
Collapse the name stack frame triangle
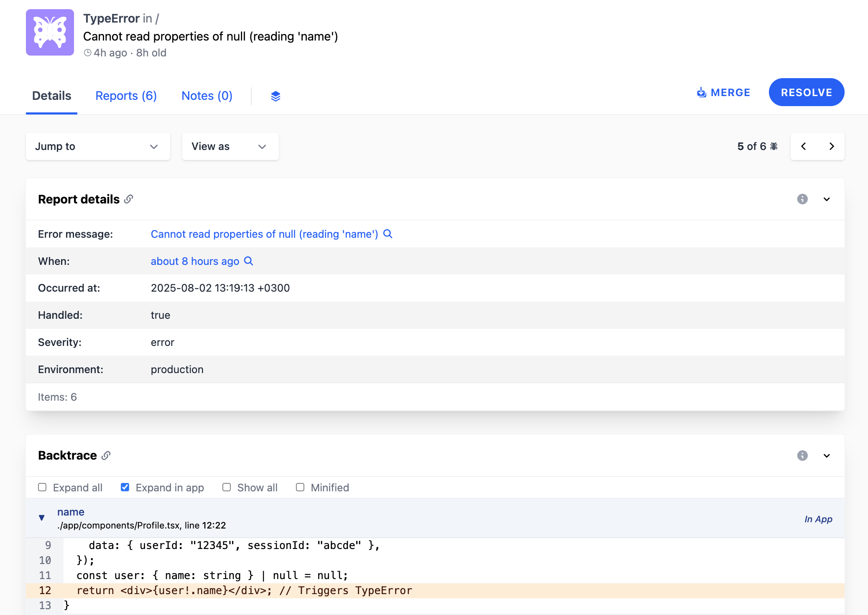coord(42,518)
